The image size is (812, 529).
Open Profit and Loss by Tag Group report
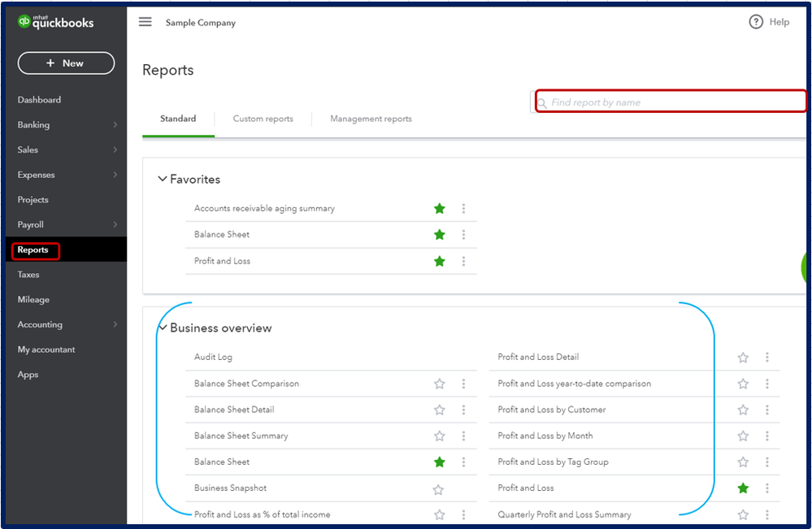click(553, 462)
